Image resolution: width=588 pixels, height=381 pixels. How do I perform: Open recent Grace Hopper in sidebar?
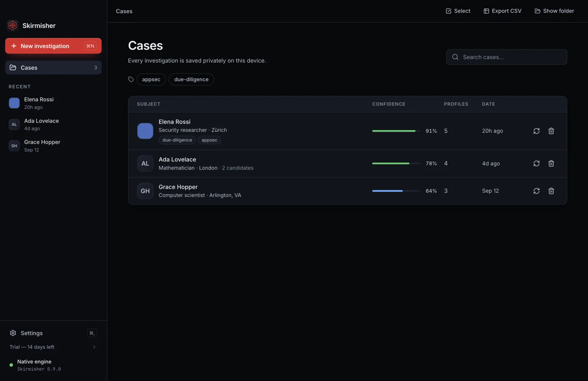click(53, 146)
